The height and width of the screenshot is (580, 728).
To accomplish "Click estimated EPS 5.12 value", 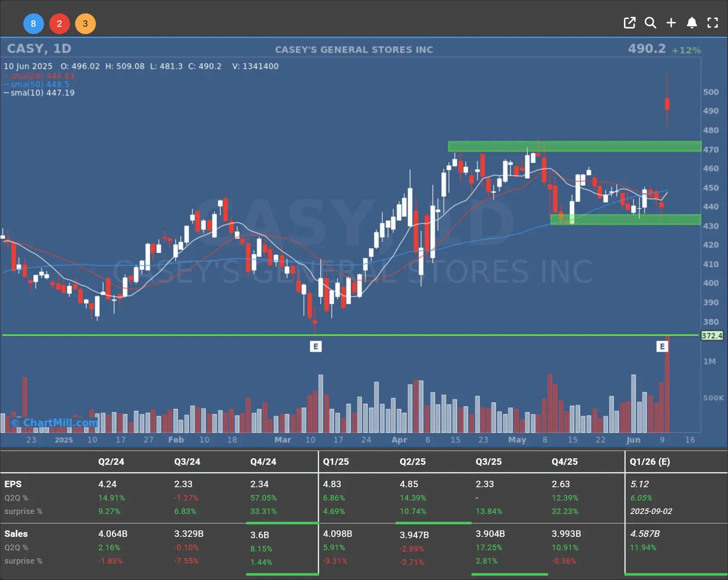I will 639,484.
